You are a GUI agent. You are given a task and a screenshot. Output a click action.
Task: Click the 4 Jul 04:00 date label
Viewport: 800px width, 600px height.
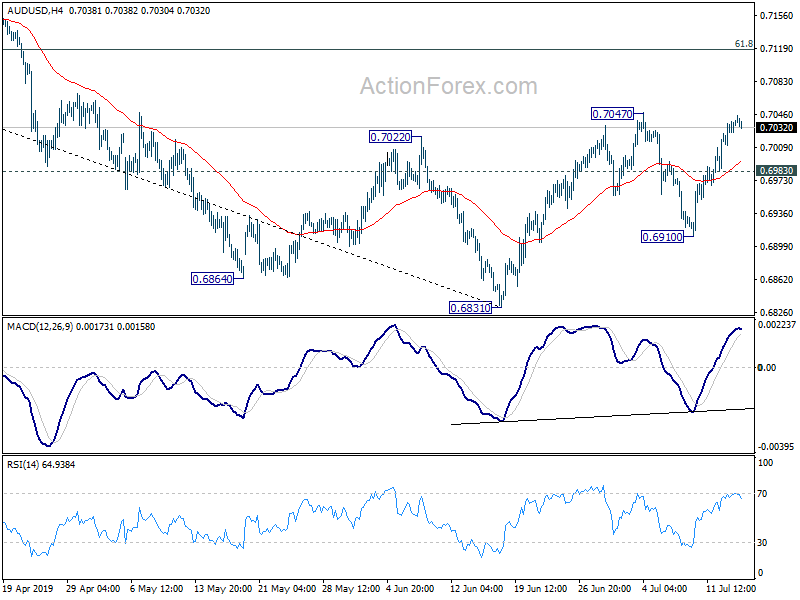click(665, 588)
